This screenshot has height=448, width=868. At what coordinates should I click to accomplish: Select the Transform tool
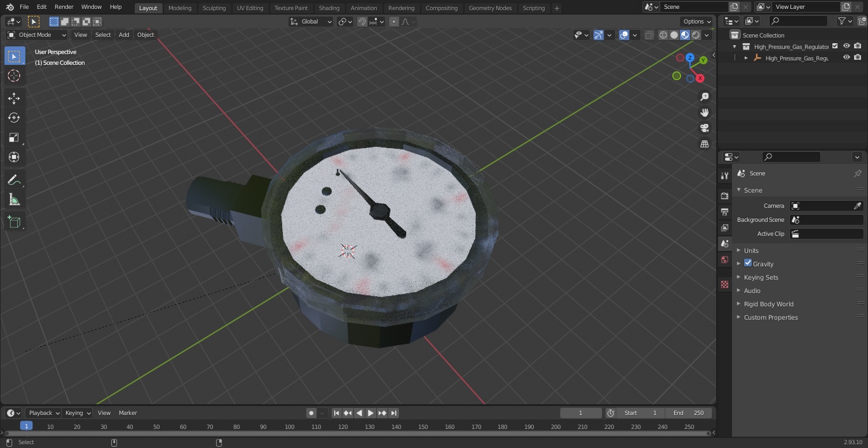click(14, 157)
